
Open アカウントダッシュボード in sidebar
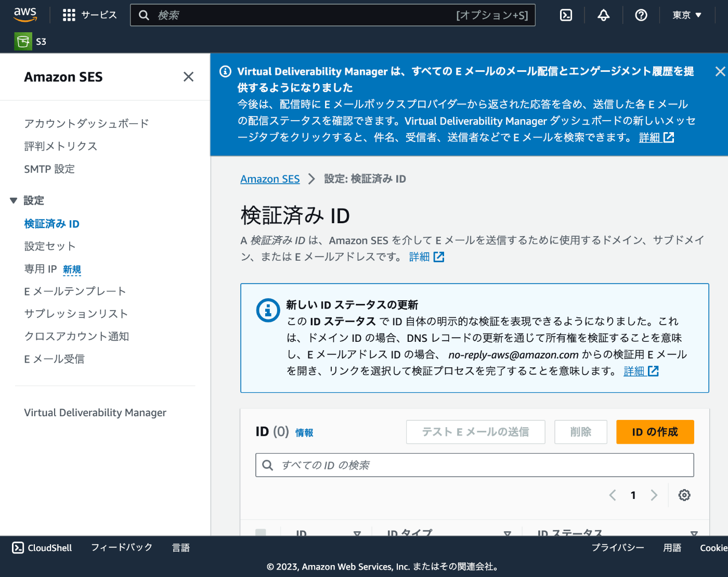click(x=86, y=123)
